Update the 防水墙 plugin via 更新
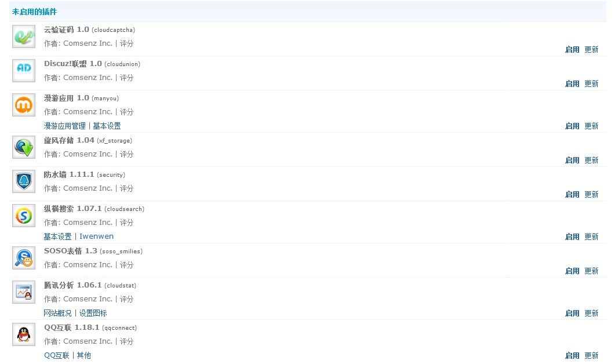This screenshot has width=615, height=364. pos(591,194)
